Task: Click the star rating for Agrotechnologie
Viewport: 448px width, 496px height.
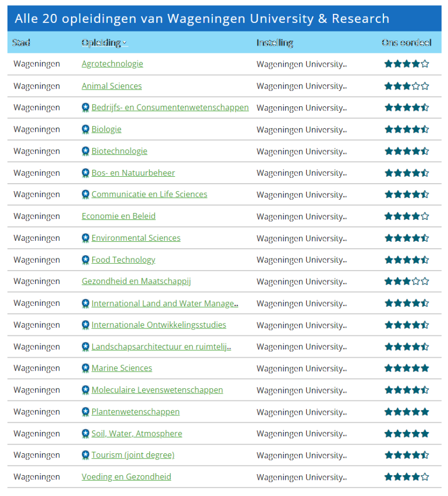Action: [406, 64]
